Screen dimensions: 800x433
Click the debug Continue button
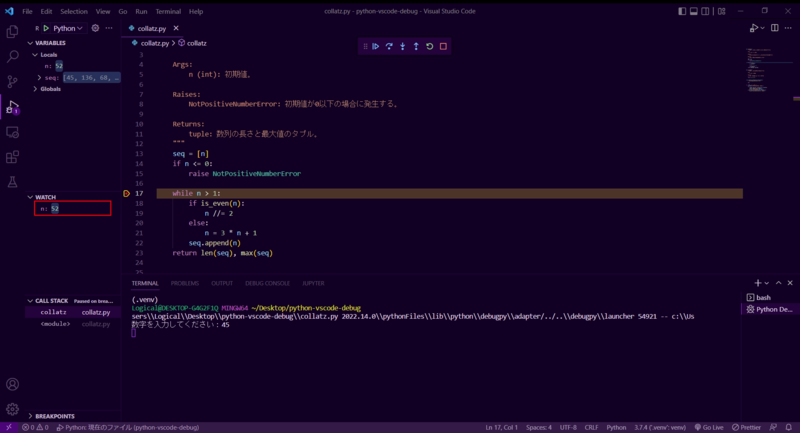pos(376,46)
